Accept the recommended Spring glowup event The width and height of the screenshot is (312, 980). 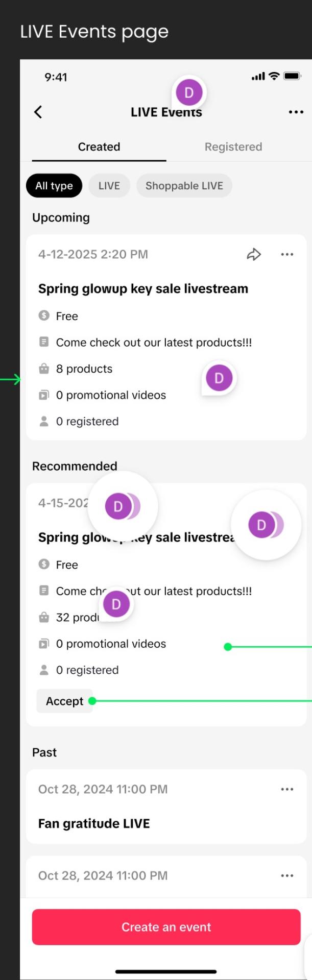pyautogui.click(x=65, y=701)
